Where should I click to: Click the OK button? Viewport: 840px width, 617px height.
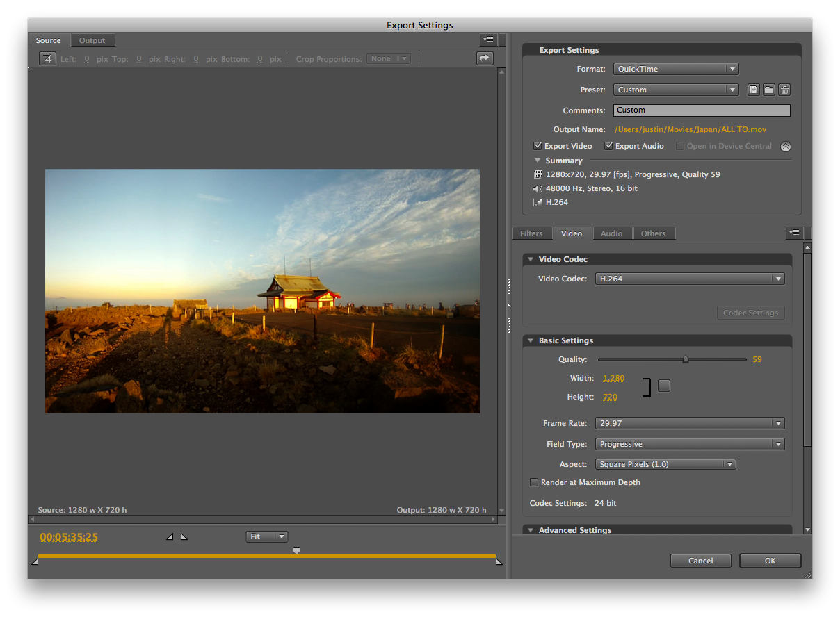click(x=770, y=561)
